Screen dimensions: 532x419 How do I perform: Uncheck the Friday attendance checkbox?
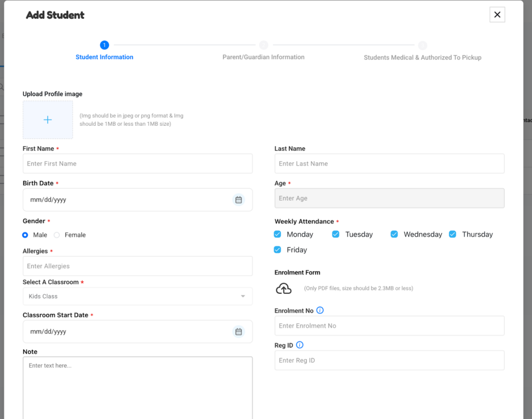[277, 250]
